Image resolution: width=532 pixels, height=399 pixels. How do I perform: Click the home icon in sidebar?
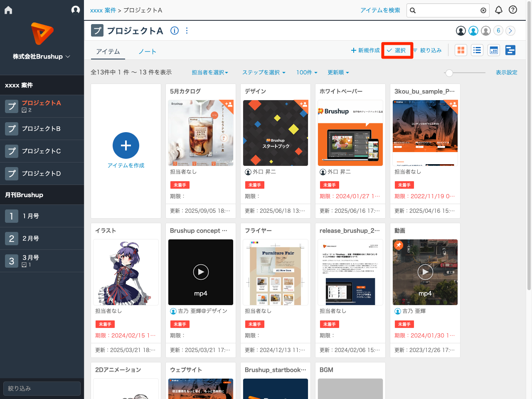point(8,10)
